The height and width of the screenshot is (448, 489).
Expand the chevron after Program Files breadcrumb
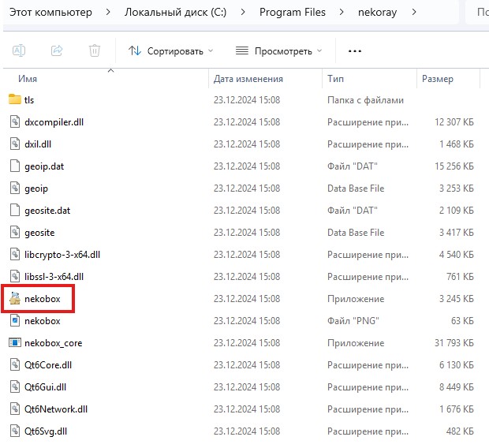342,13
